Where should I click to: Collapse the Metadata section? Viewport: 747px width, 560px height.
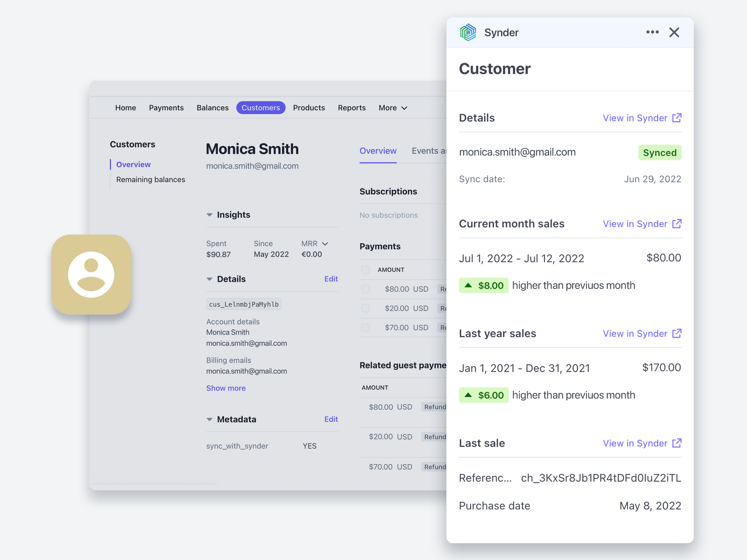210,419
